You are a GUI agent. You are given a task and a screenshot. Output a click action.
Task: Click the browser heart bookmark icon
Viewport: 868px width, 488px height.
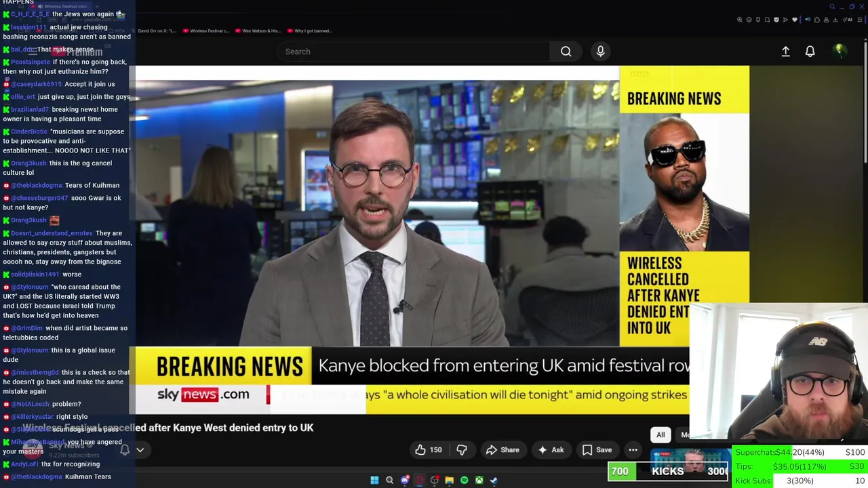[x=795, y=20]
